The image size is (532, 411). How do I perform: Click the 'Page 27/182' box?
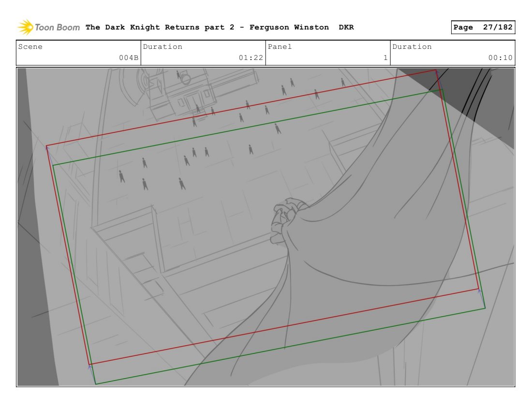tap(483, 27)
